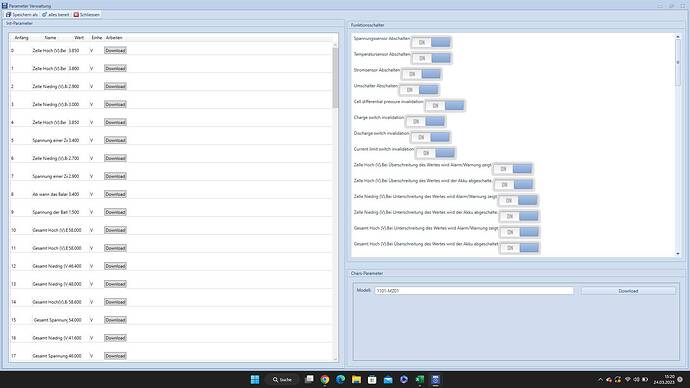
Task: Open the Suche taskbar search box
Action: [282, 379]
